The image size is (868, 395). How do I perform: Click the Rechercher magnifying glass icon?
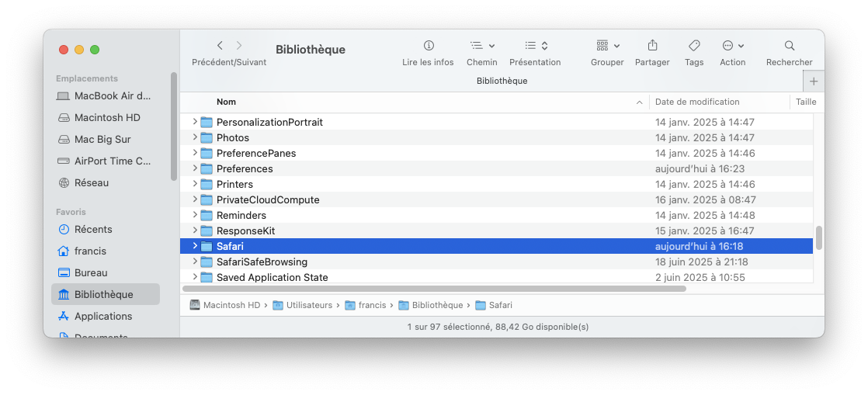(789, 46)
